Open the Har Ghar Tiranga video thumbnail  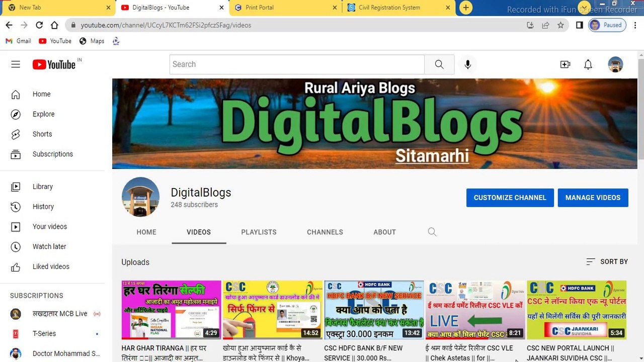tap(171, 309)
